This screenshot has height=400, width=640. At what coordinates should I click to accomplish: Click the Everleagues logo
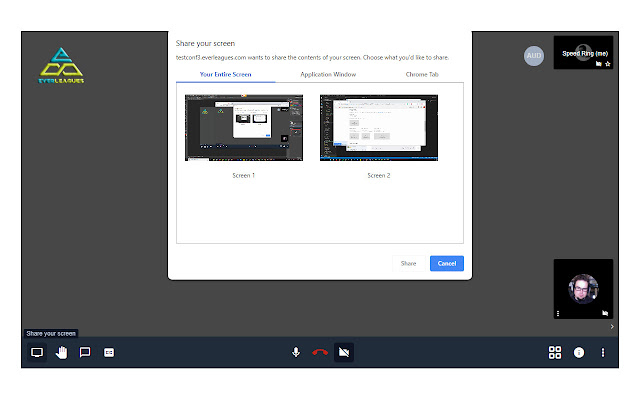(61, 66)
